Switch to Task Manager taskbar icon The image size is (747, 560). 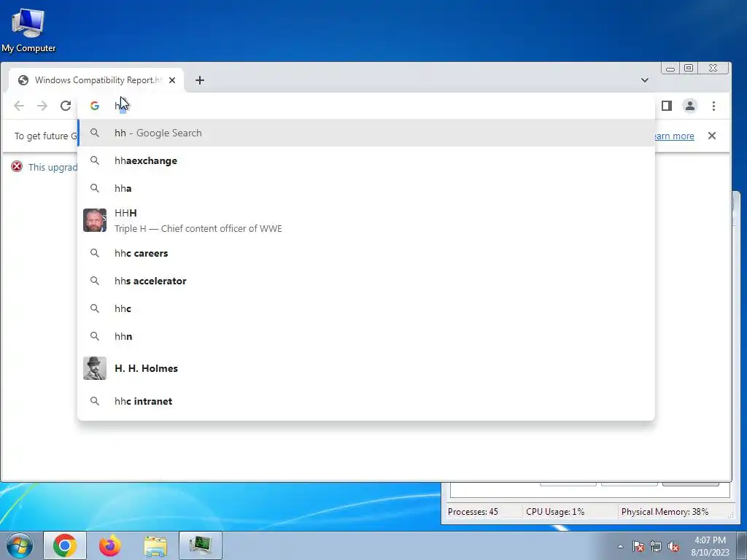(201, 545)
